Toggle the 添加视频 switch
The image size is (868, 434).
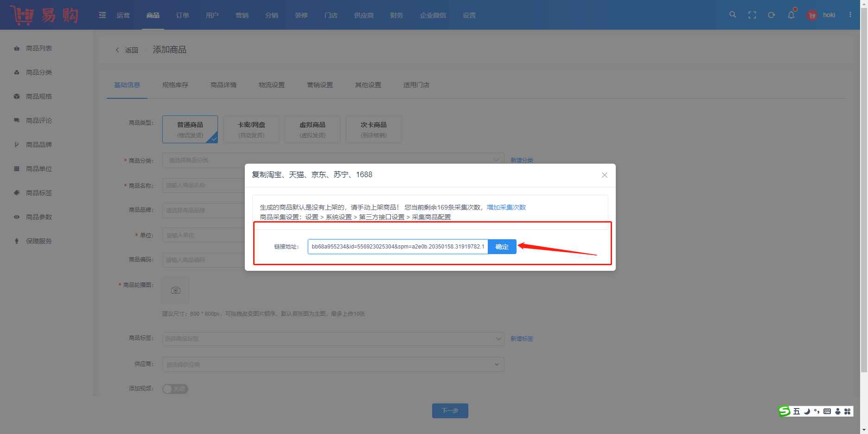(175, 389)
